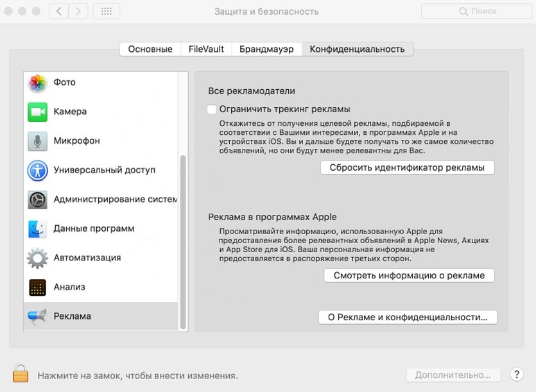Click the Дополнительно… button
536x392 pixels.
click(453, 375)
